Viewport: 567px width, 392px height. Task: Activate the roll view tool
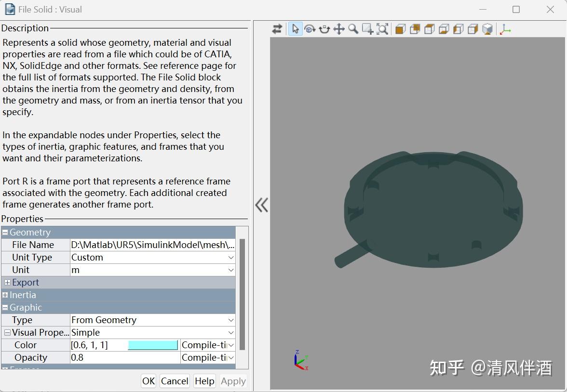pos(324,29)
